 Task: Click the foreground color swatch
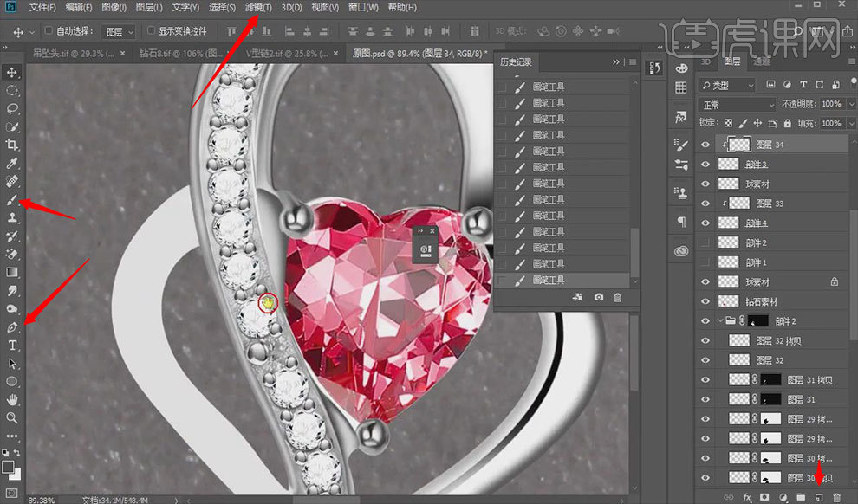8,467
